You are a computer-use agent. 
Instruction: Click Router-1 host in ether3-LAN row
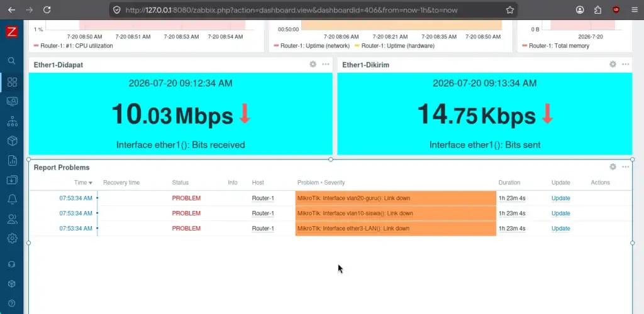coord(263,229)
